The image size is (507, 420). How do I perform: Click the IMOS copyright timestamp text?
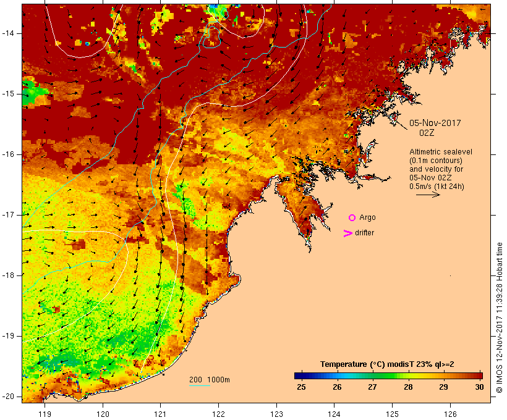500,318
